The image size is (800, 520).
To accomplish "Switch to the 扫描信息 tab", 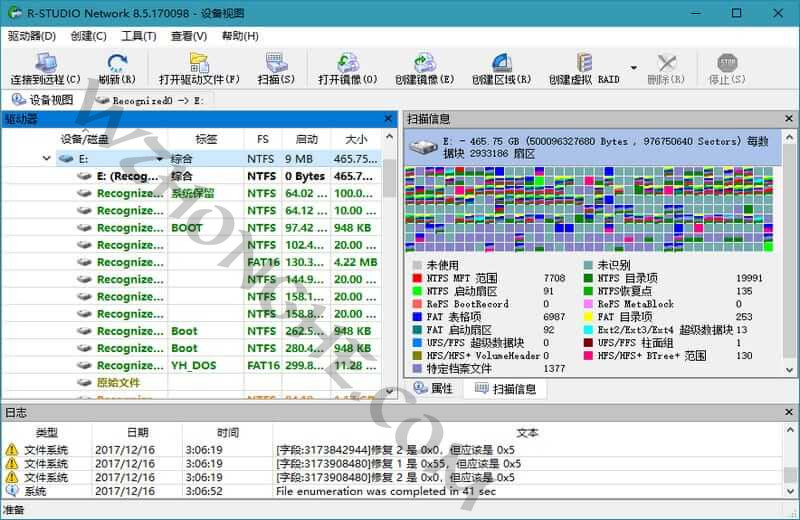I will (505, 389).
